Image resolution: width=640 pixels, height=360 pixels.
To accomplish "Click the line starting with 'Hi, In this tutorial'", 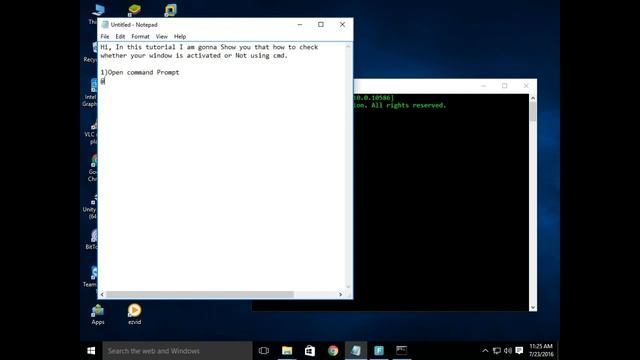I will point(209,47).
